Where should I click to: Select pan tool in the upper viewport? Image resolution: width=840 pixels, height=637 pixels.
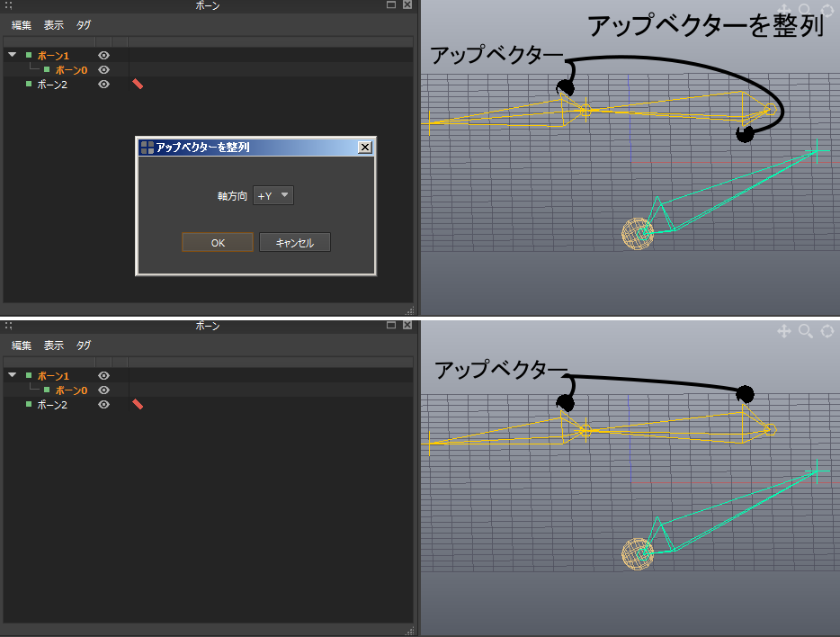pyautogui.click(x=784, y=10)
